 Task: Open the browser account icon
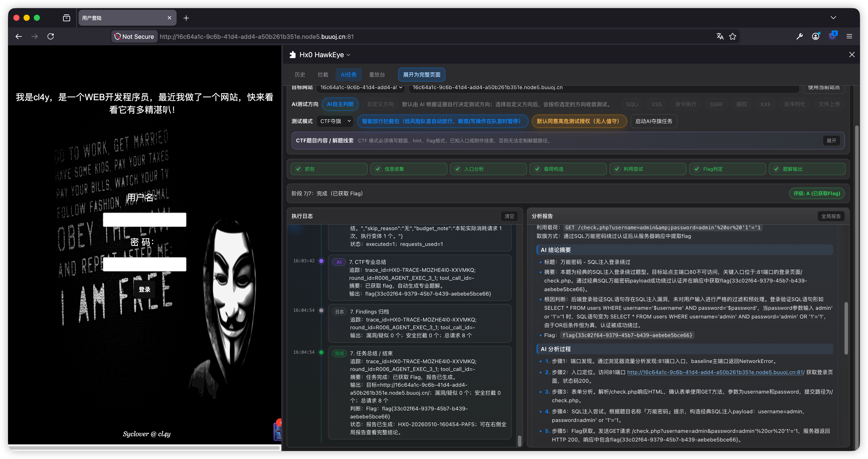pos(815,36)
